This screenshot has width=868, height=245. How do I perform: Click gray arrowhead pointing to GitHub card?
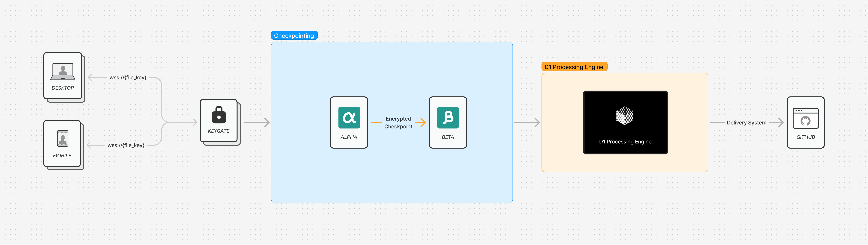point(781,123)
